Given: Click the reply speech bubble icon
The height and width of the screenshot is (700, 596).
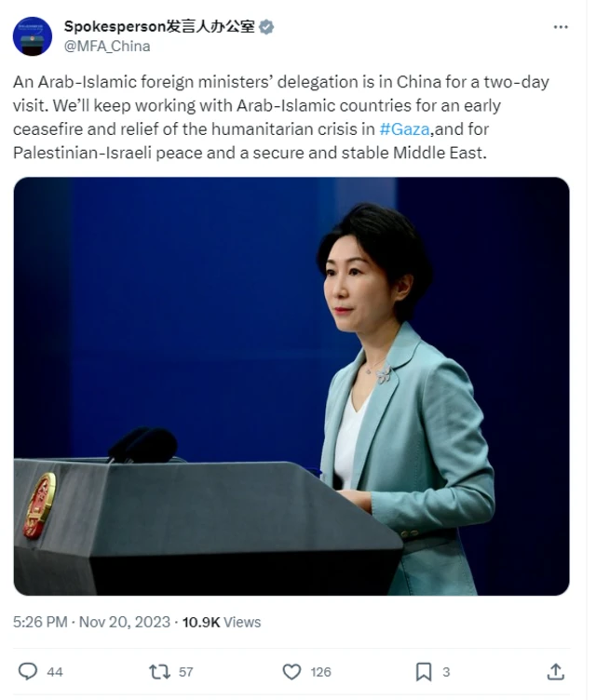Looking at the screenshot, I should (x=28, y=671).
